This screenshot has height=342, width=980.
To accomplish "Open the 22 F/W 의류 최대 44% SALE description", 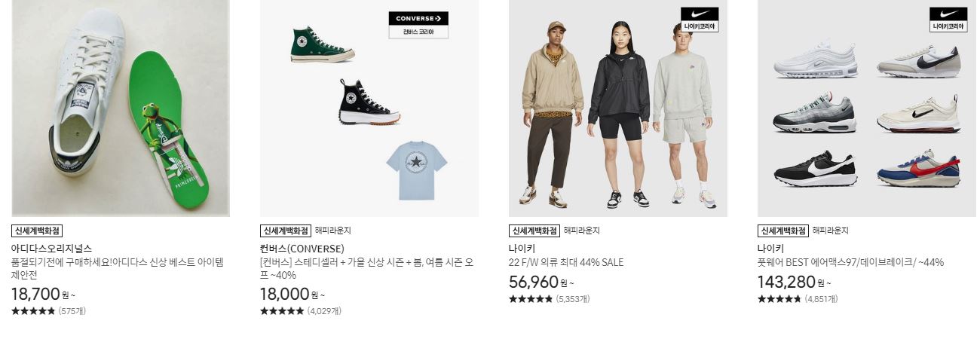I will 566,263.
